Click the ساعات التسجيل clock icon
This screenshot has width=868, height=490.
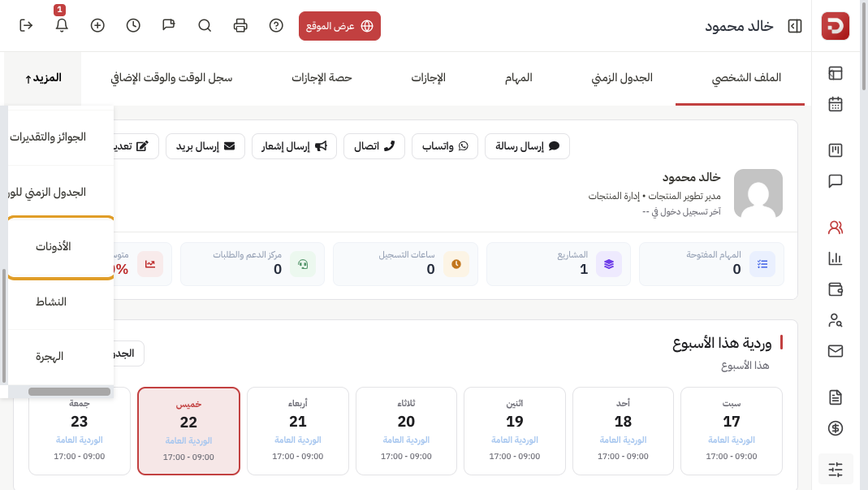[x=456, y=264]
